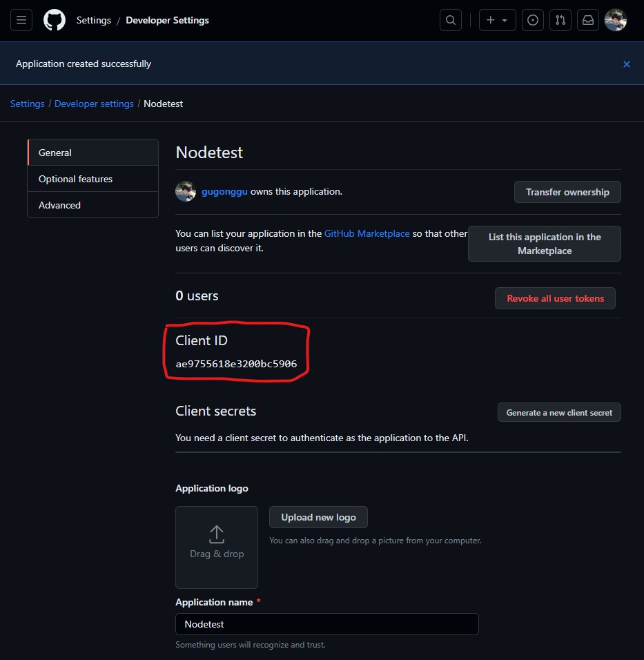Go to Settings breadcrumb link
This screenshot has height=660, width=644.
tap(27, 104)
